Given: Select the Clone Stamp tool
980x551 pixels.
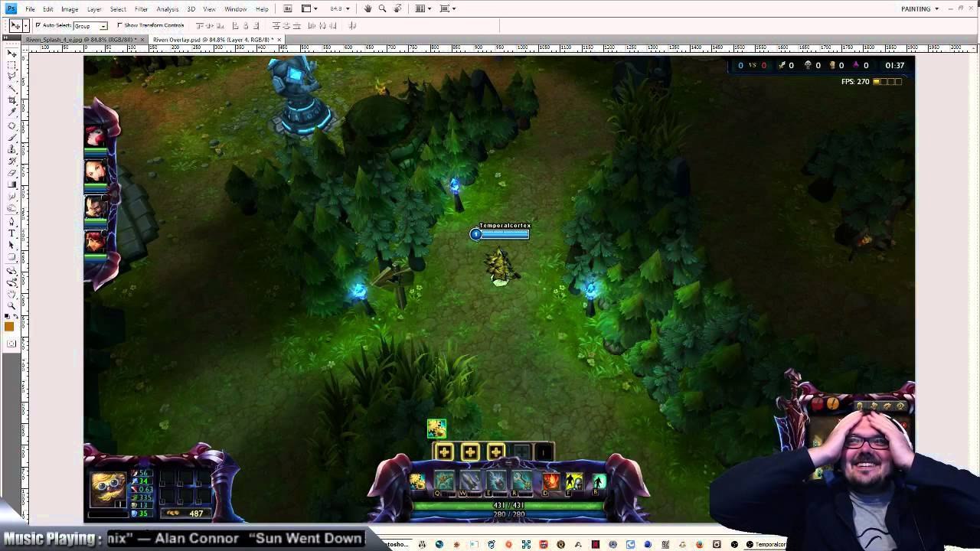Looking at the screenshot, I should (11, 149).
